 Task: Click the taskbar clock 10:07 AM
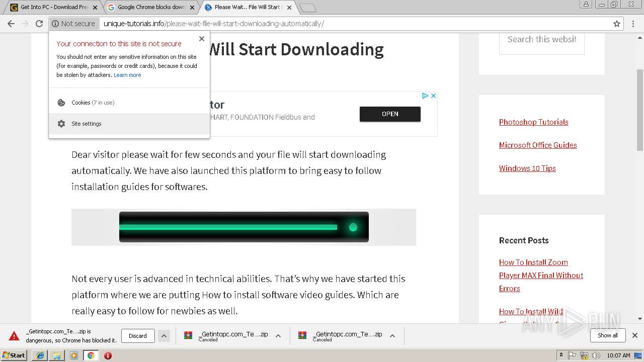(618, 355)
